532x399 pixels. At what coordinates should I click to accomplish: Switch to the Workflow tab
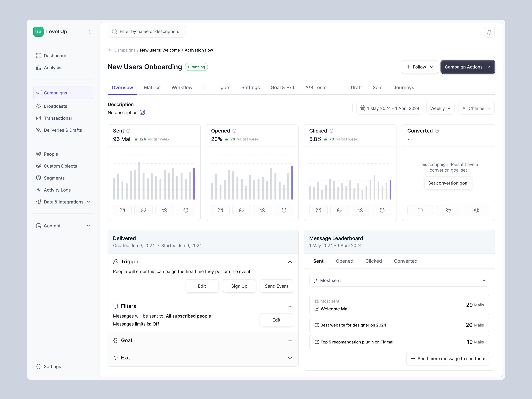pyautogui.click(x=182, y=88)
